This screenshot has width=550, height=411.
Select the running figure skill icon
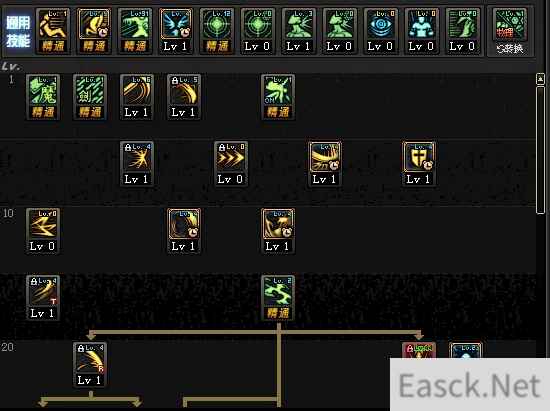53,31
